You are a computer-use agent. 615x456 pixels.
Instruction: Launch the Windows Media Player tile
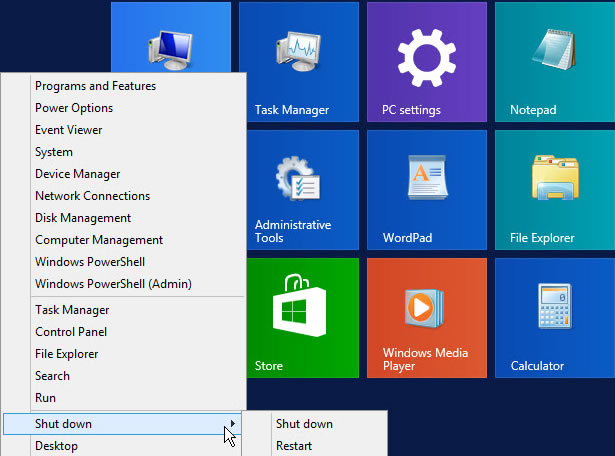tap(427, 318)
